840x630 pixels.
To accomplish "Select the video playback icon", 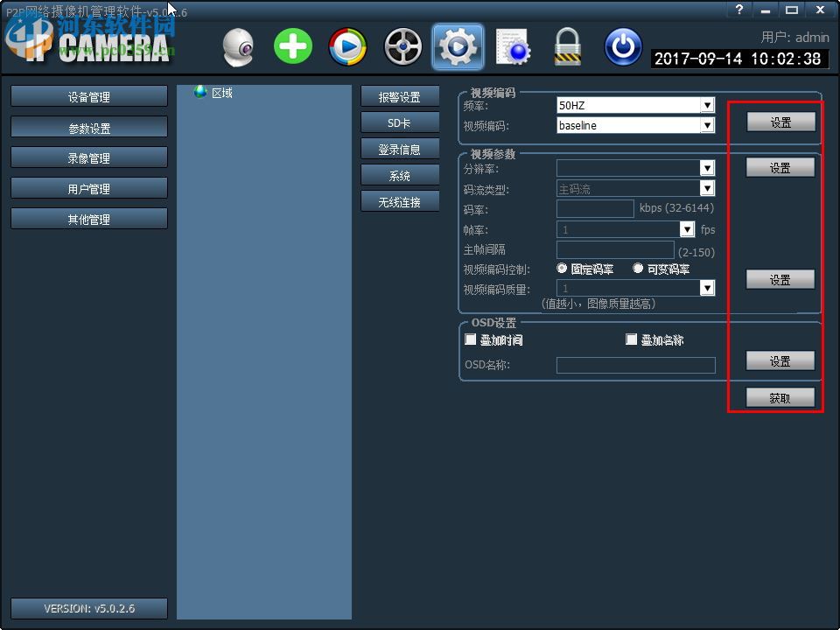I will point(347,45).
